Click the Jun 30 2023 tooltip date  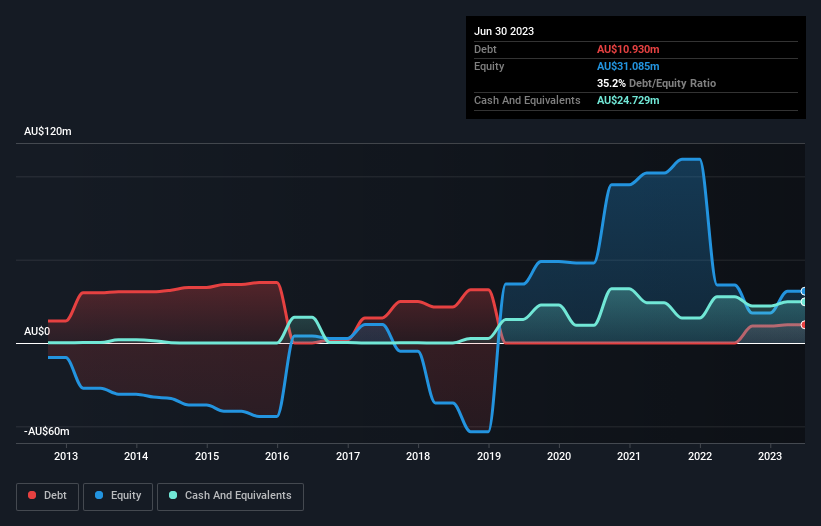504,31
